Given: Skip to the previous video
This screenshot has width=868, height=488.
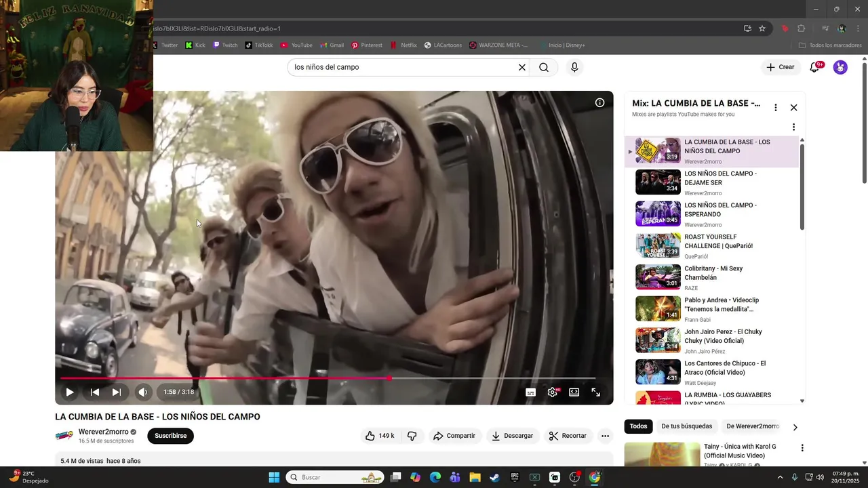Looking at the screenshot, I should click(95, 392).
